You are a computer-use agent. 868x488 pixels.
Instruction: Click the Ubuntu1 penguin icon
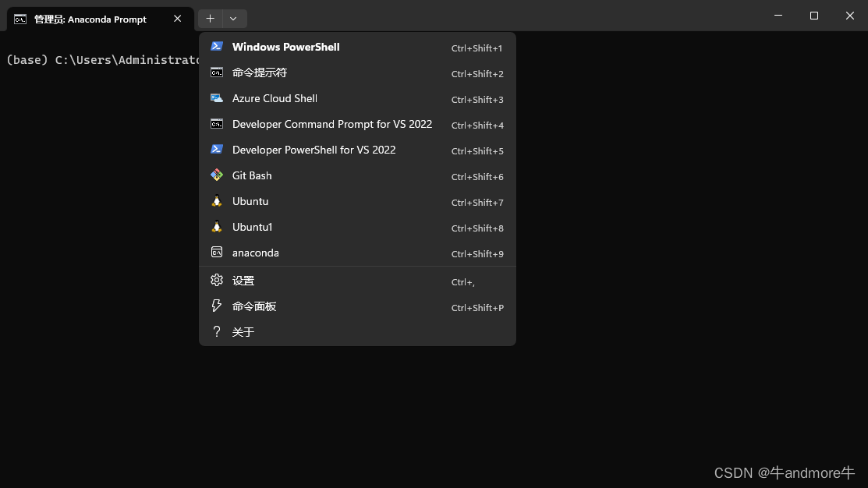click(217, 227)
